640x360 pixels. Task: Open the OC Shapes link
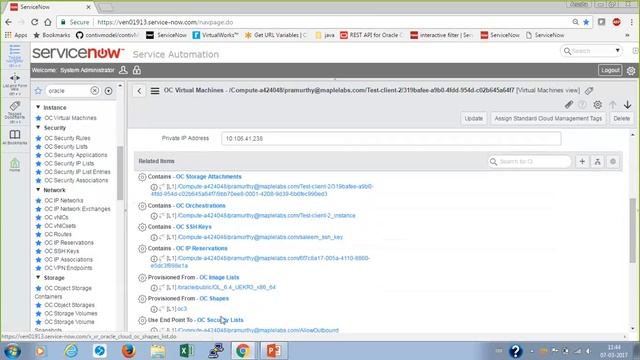pyautogui.click(x=214, y=299)
